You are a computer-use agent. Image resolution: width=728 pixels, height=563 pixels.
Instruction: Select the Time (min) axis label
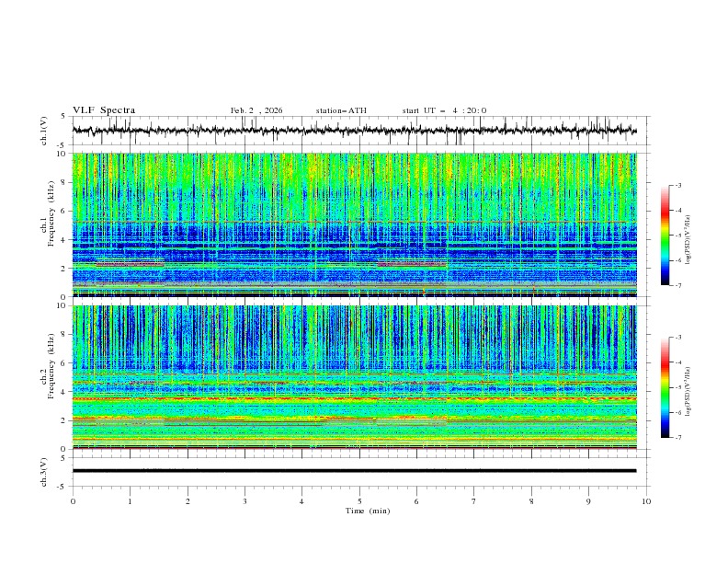click(x=366, y=510)
